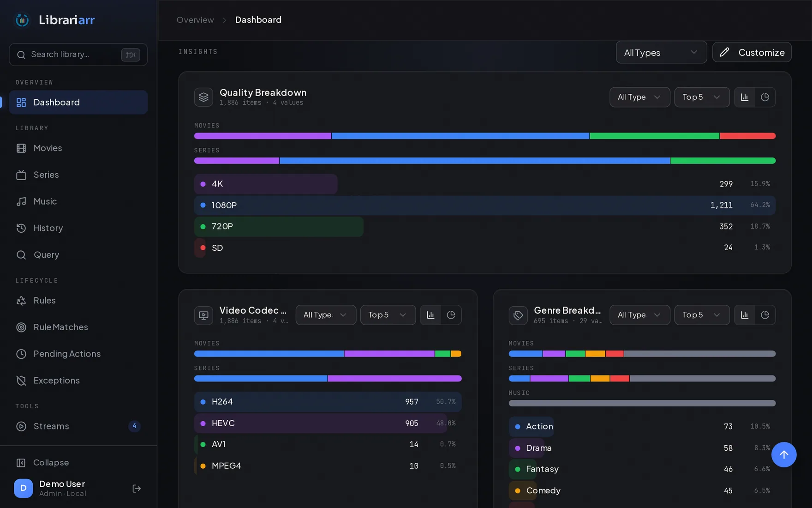The height and width of the screenshot is (508, 812).
Task: Click the History clock icon
Action: click(21, 228)
